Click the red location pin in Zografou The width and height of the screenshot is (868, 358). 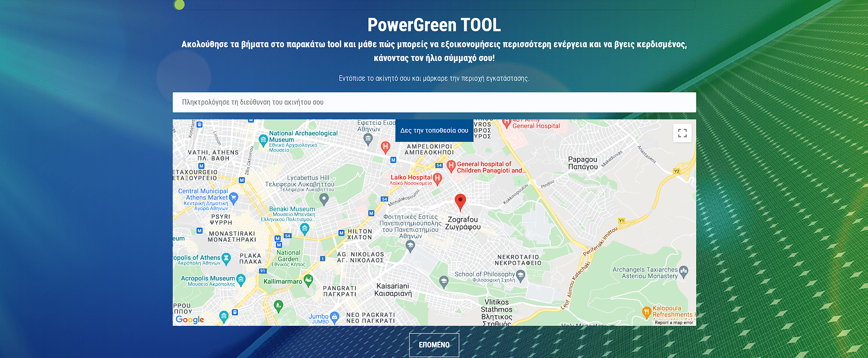coord(460,201)
